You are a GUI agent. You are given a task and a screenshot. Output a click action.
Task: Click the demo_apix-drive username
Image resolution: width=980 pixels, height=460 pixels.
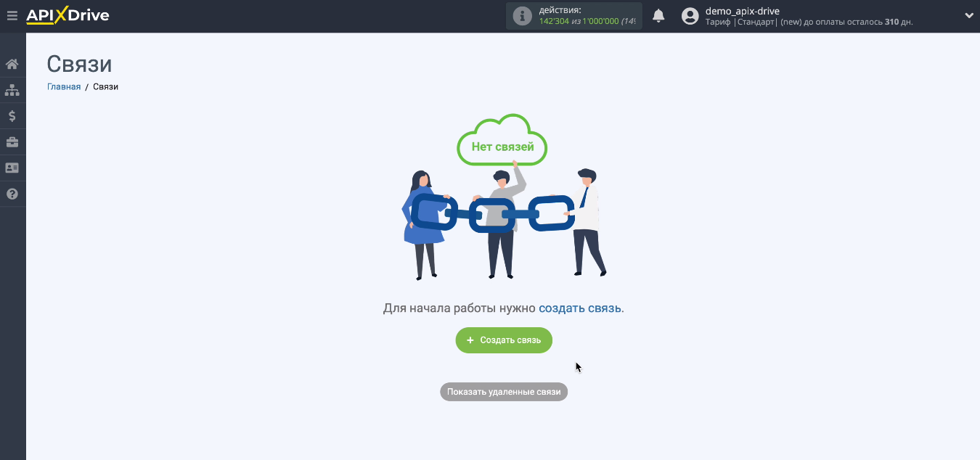[x=742, y=11]
